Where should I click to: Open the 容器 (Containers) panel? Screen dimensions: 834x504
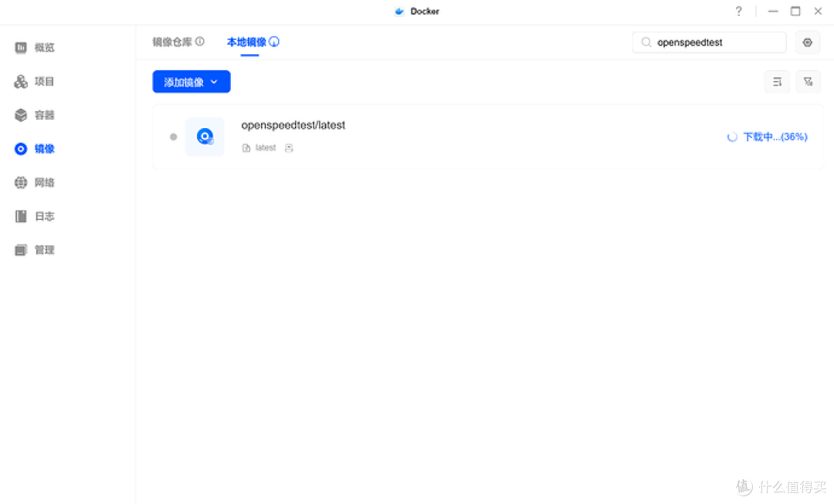point(35,114)
